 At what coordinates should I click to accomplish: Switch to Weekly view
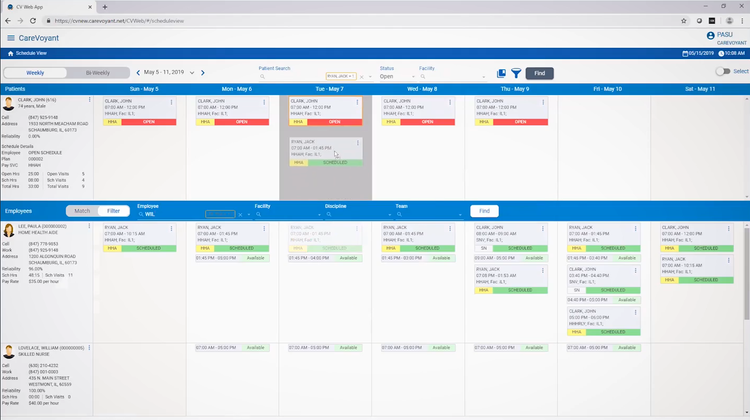(x=35, y=73)
